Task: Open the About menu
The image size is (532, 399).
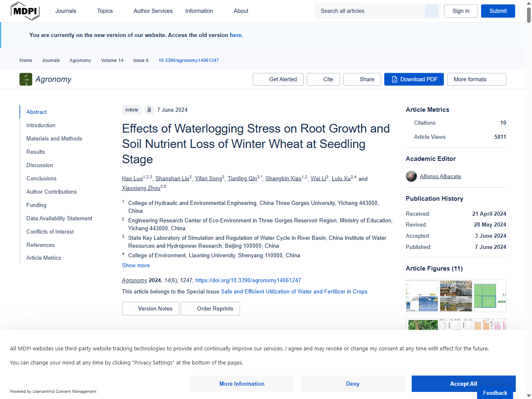Action: pyautogui.click(x=241, y=11)
